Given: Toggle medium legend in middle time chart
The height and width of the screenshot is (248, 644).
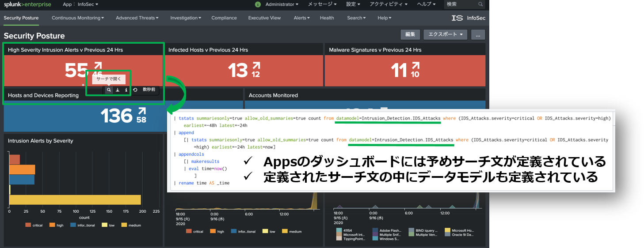Looking at the screenshot, I should click(292, 231).
